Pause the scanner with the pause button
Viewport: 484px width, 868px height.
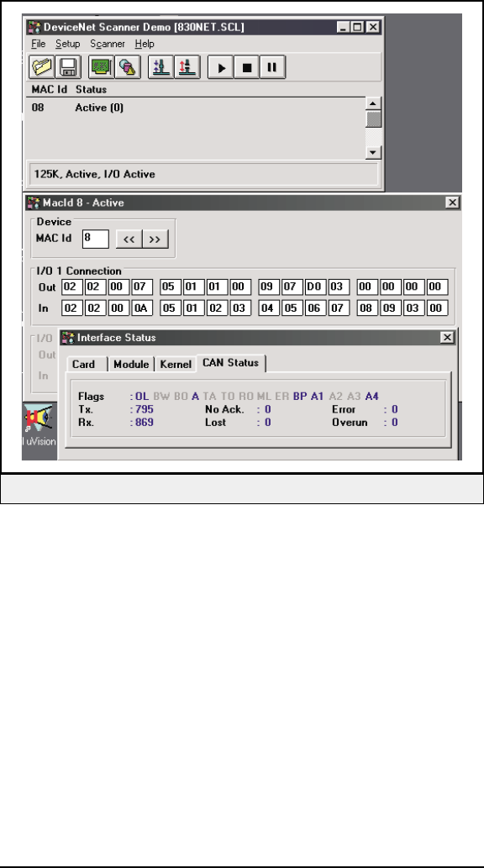[272, 67]
